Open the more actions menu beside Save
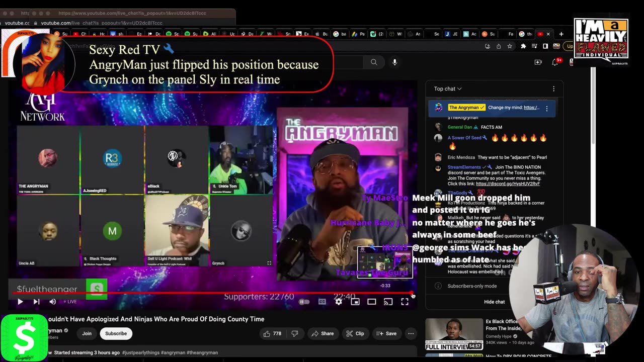 tap(411, 333)
